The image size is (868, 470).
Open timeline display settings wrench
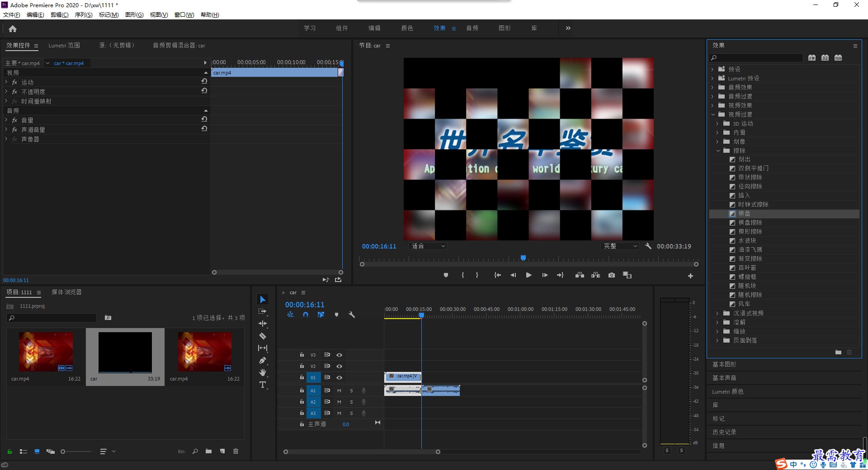[x=352, y=315]
